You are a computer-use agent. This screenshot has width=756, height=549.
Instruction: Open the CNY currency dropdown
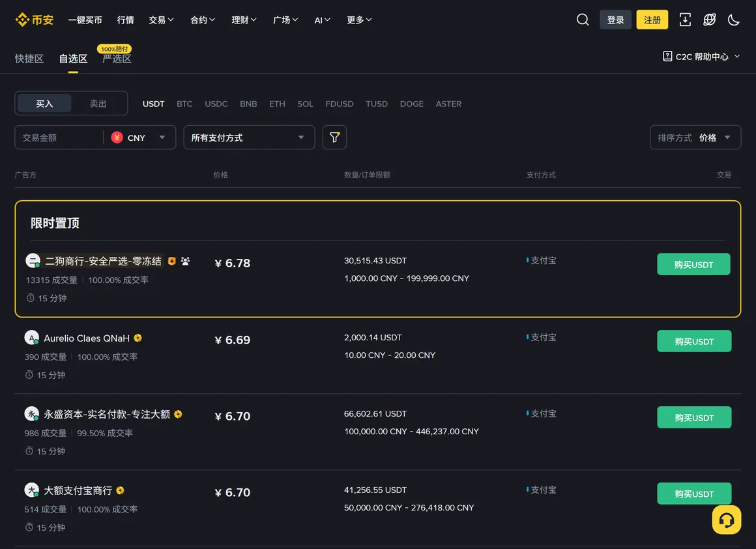click(x=139, y=138)
